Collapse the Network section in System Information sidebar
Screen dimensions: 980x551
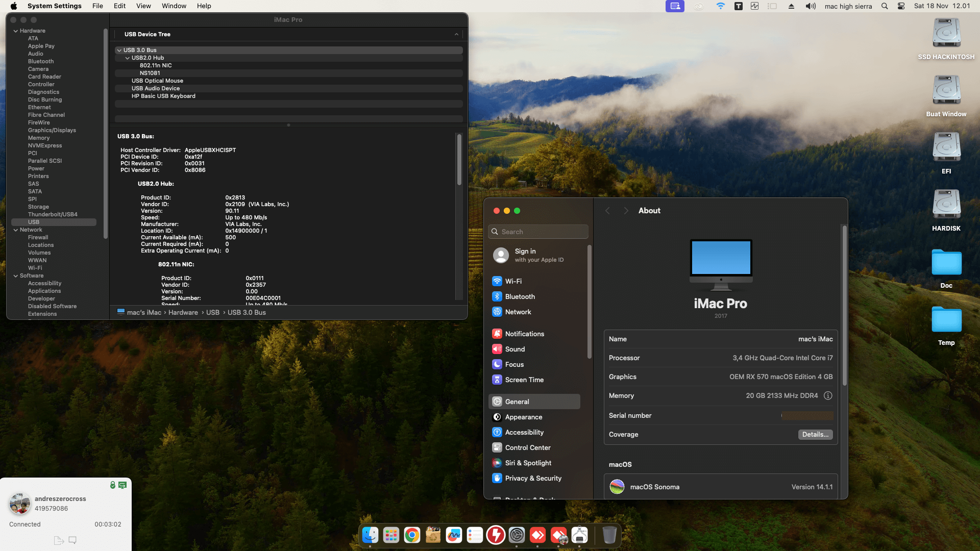coord(16,230)
